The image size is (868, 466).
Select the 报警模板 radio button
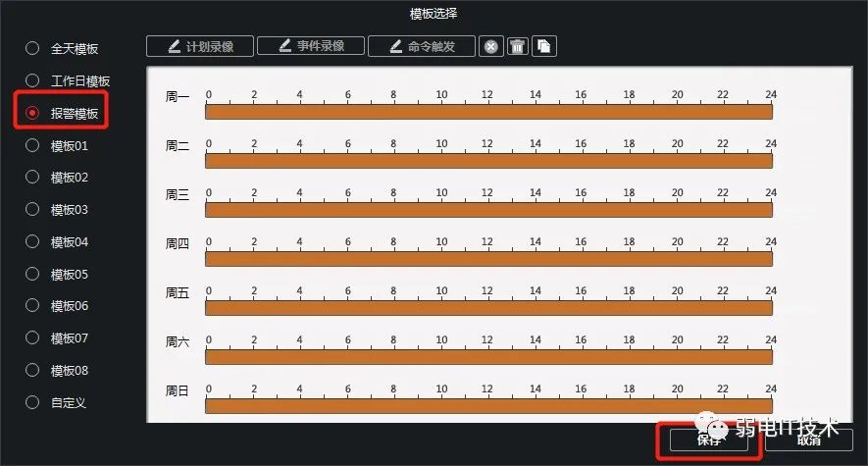click(32, 113)
